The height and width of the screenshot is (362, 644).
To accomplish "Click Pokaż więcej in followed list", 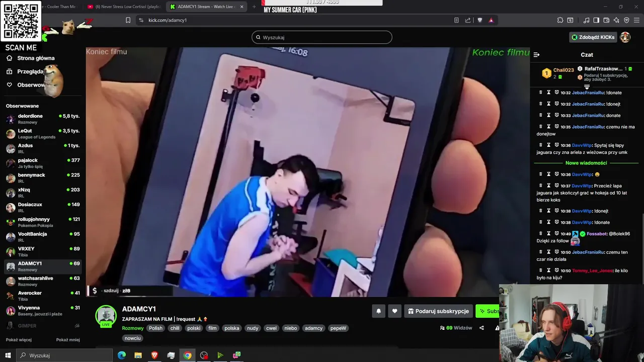I will [19, 340].
